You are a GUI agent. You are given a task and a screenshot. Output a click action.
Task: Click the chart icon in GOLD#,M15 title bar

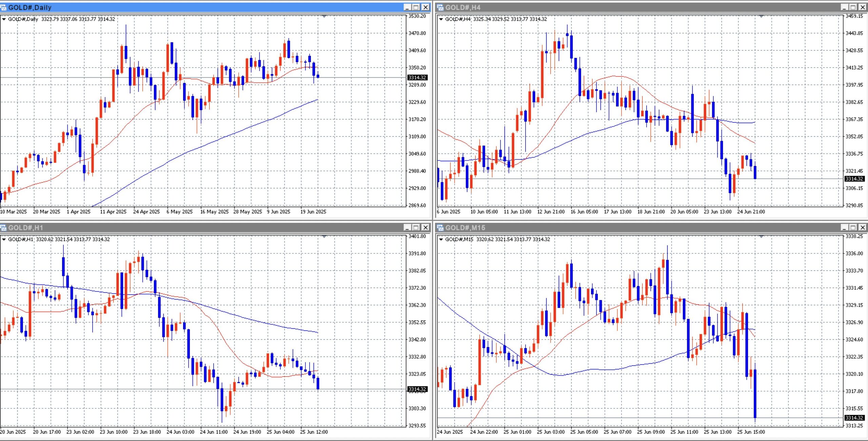(x=440, y=228)
